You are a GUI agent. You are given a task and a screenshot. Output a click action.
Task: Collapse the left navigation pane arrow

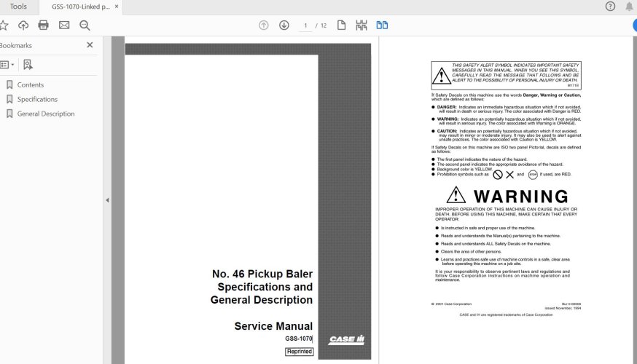108,200
